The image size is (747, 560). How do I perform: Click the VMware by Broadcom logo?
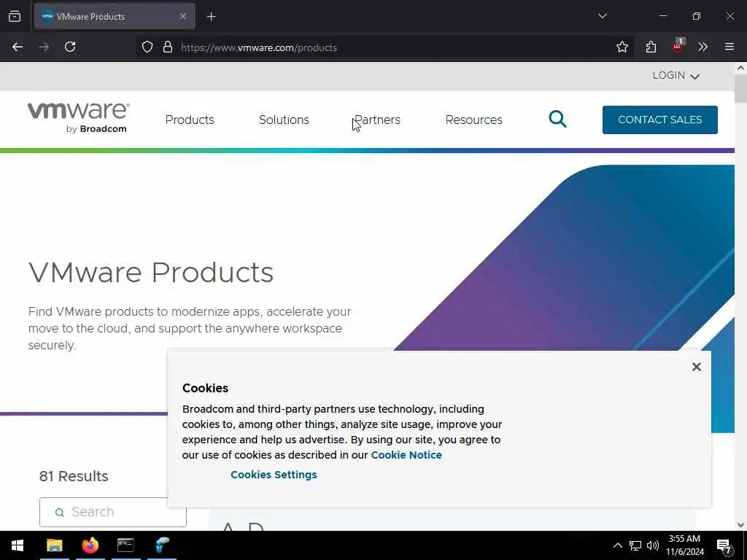[x=79, y=117]
